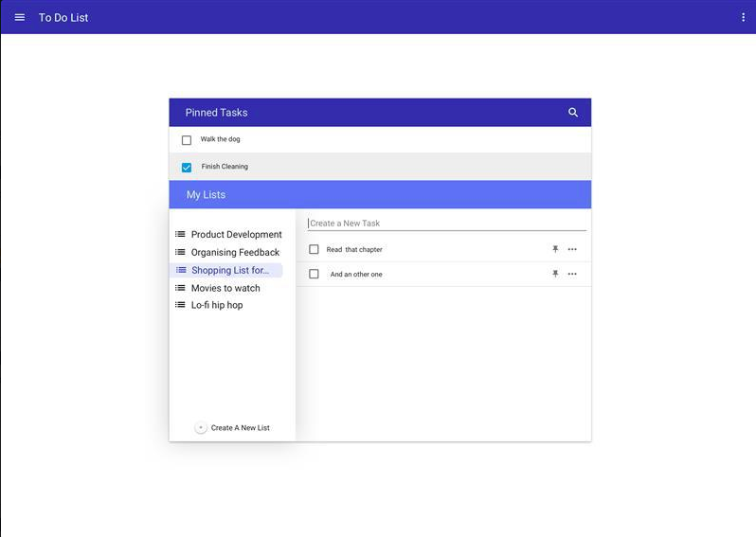Click the list icon beside Shopping List for...

[x=181, y=270]
